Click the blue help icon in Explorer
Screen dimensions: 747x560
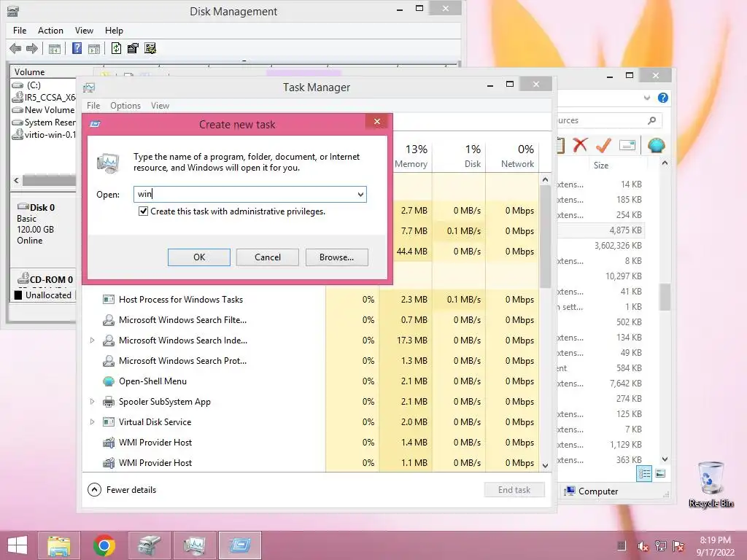pos(662,98)
